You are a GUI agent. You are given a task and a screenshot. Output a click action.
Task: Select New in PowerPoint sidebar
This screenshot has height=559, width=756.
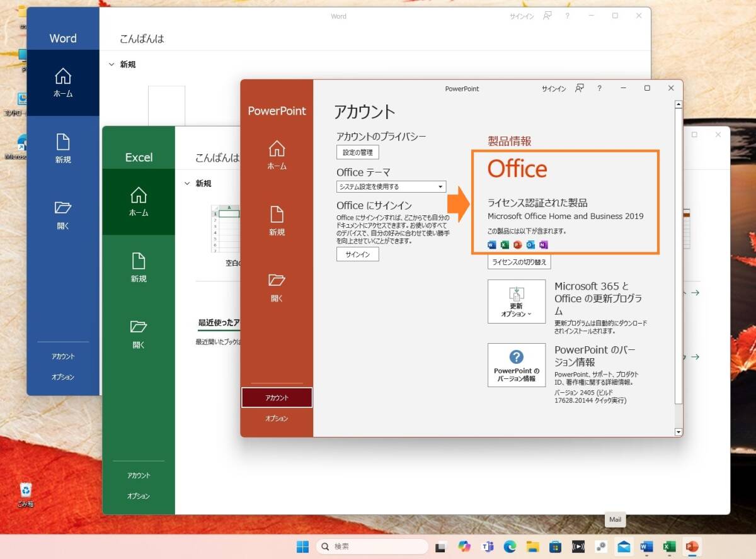pos(277,221)
